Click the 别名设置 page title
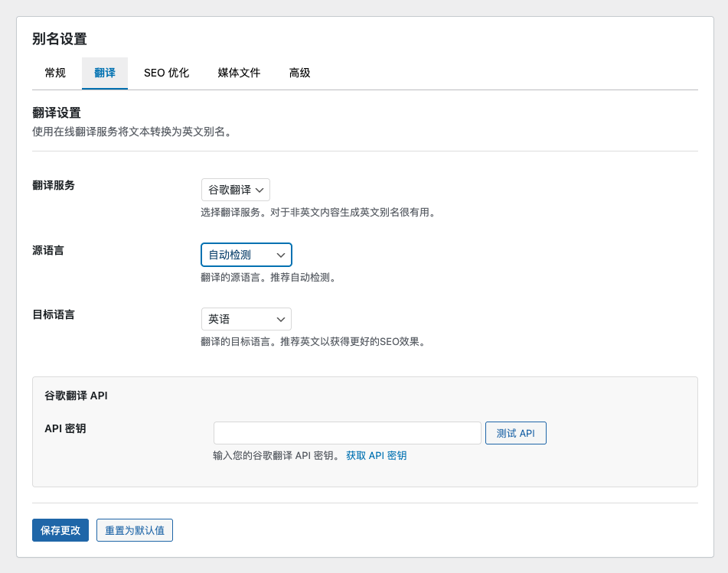 60,39
